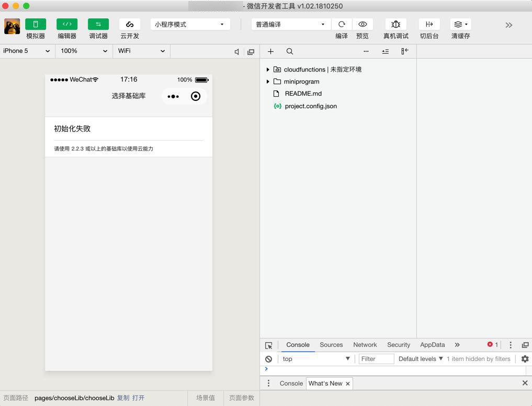
Task: Toggle the editor (编辑器) panel
Action: click(x=67, y=25)
